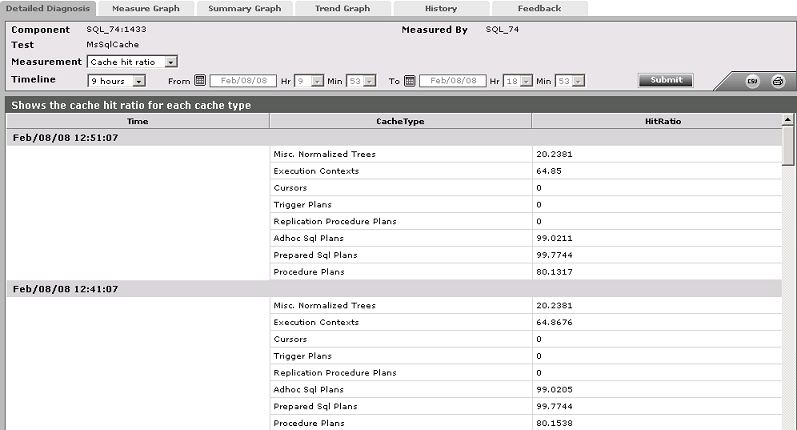The height and width of the screenshot is (430, 797).
Task: Click the 80.1317 hit ratio value
Action: pos(554,272)
